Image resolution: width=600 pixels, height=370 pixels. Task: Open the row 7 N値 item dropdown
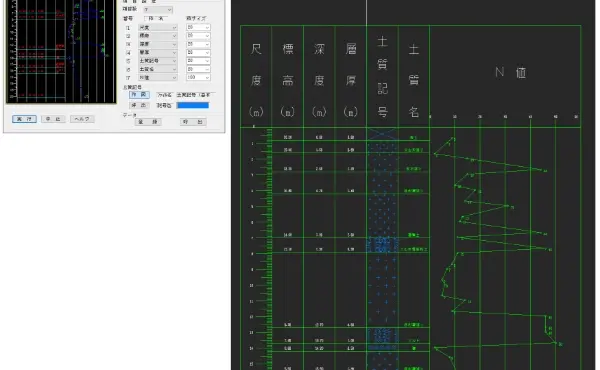coord(158,78)
